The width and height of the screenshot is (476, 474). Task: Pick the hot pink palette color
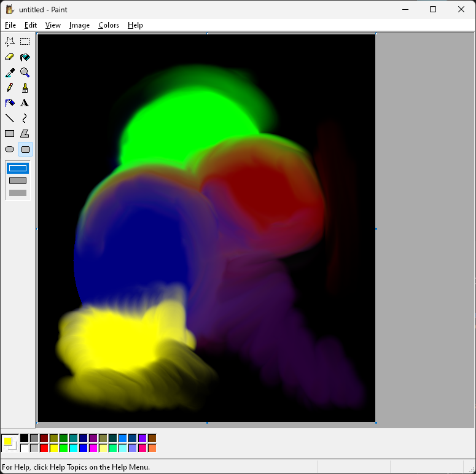coord(142,448)
